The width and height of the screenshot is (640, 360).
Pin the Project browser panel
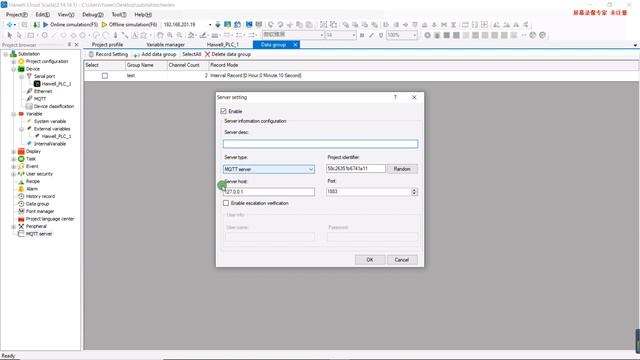tap(69, 44)
